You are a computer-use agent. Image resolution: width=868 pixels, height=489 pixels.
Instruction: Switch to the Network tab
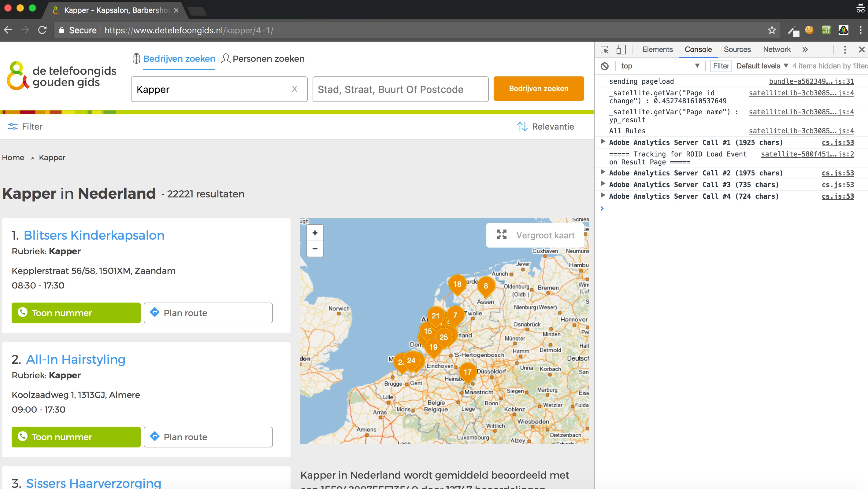pyautogui.click(x=776, y=50)
